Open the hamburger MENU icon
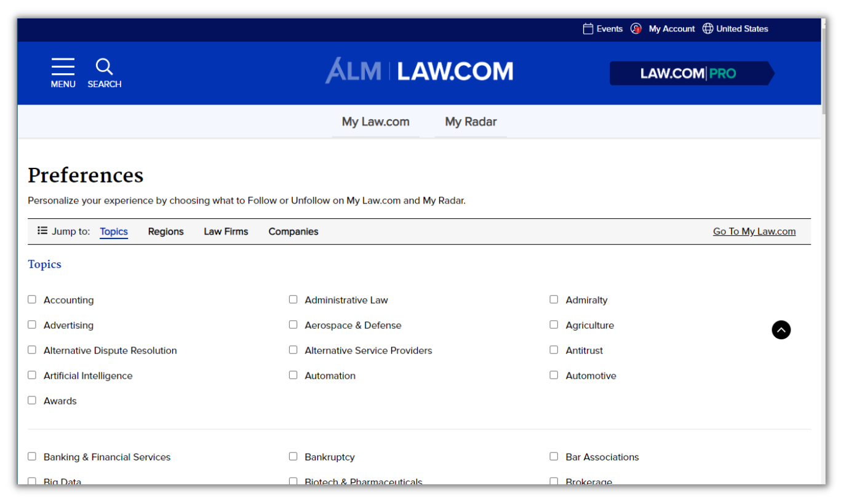This screenshot has height=504, width=849. (x=63, y=66)
